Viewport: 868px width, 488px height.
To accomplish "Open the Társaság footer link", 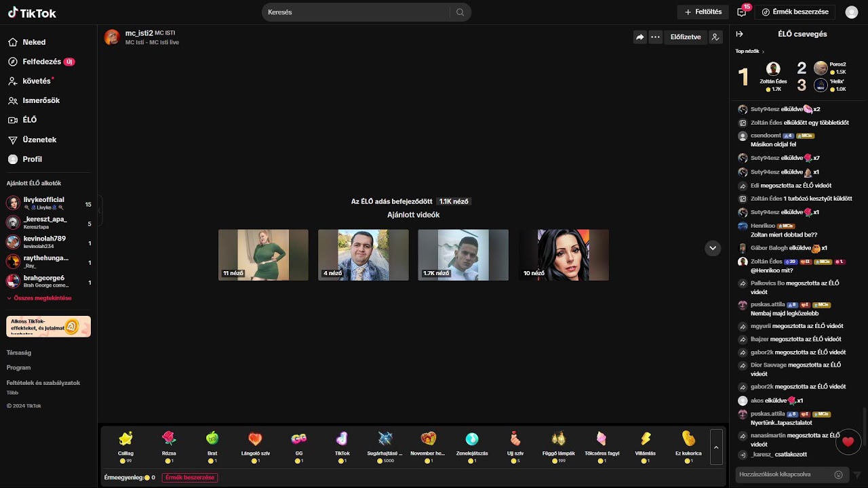I will pos(19,352).
